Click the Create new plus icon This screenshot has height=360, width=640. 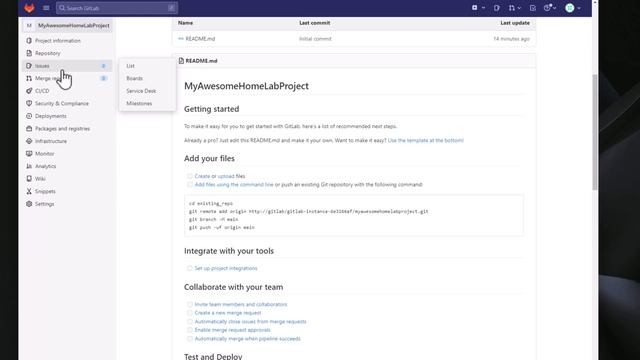pyautogui.click(x=474, y=8)
